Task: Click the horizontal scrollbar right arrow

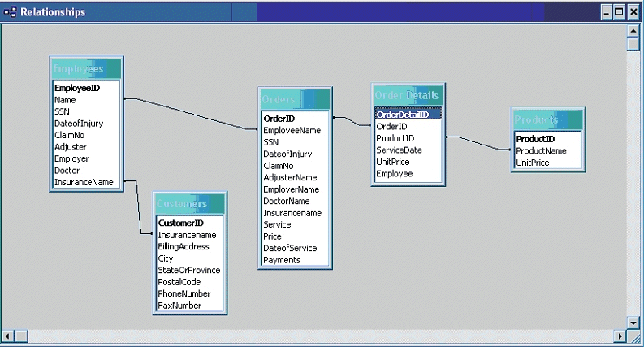Action: click(x=620, y=336)
